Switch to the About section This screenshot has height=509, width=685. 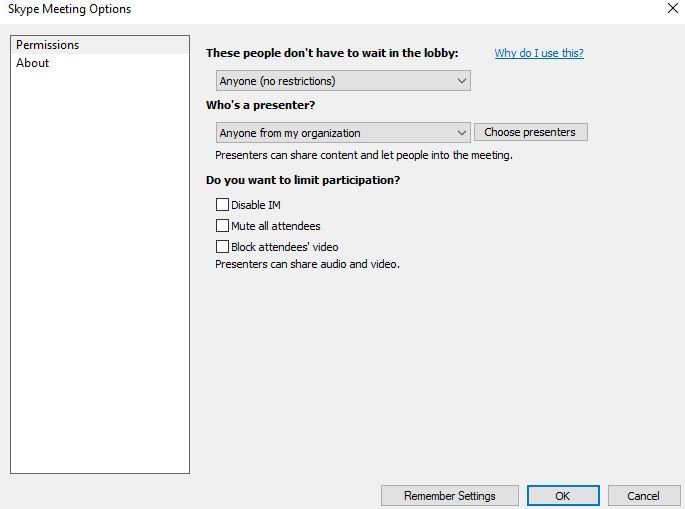pyautogui.click(x=33, y=63)
